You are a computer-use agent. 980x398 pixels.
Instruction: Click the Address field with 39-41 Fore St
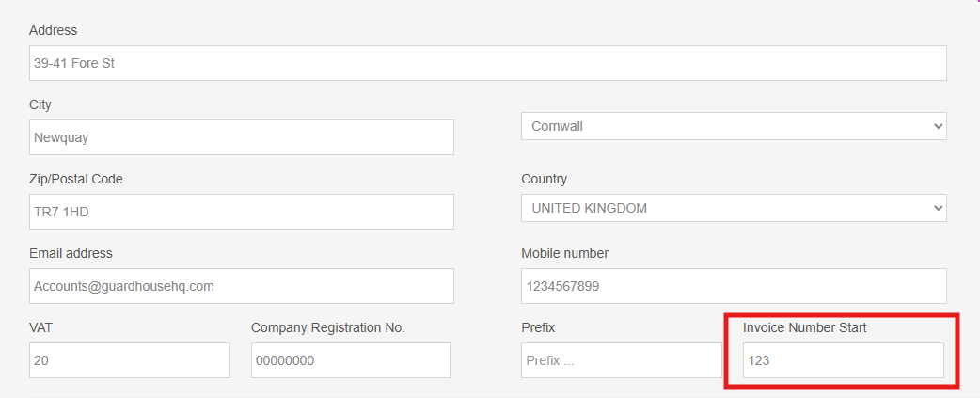point(487,63)
